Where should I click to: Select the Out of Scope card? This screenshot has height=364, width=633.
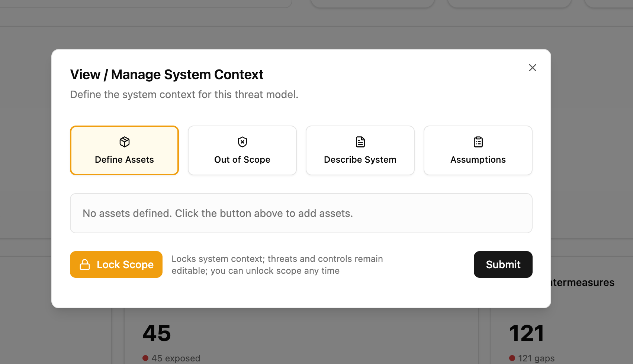[242, 150]
